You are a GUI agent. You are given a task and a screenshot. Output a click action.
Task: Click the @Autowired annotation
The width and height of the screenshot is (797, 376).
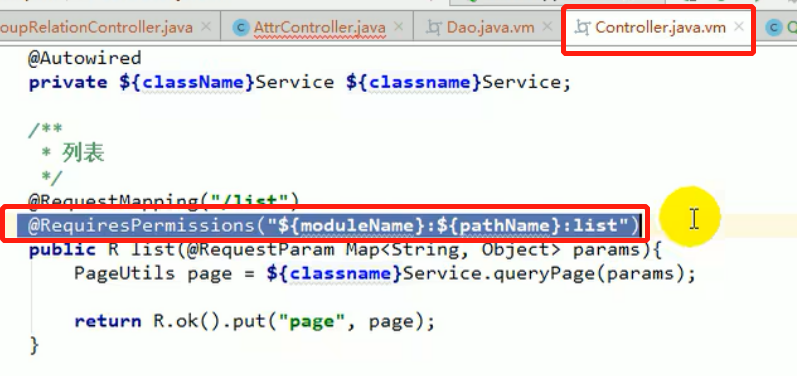(x=85, y=58)
